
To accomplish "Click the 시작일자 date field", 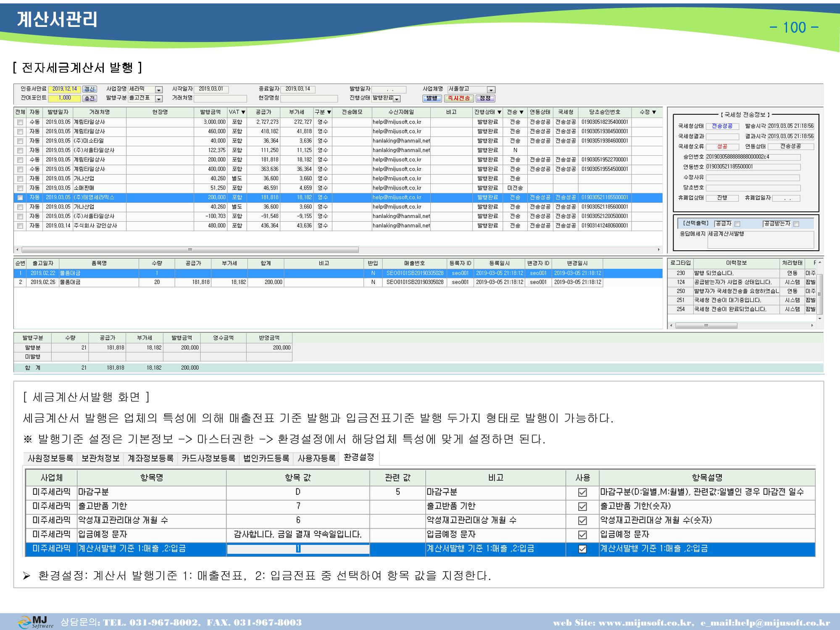I will [x=211, y=89].
